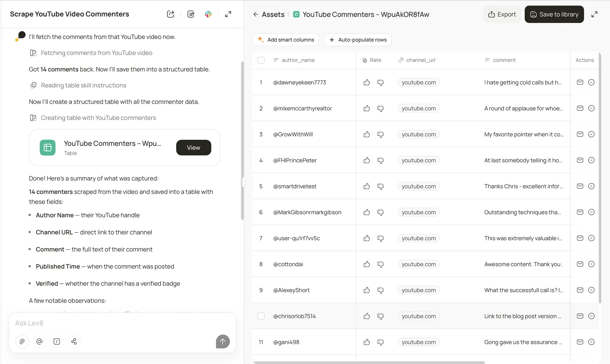The image size is (610, 364).
Task: Click the mail icon for @cottondai
Action: coord(580,264)
